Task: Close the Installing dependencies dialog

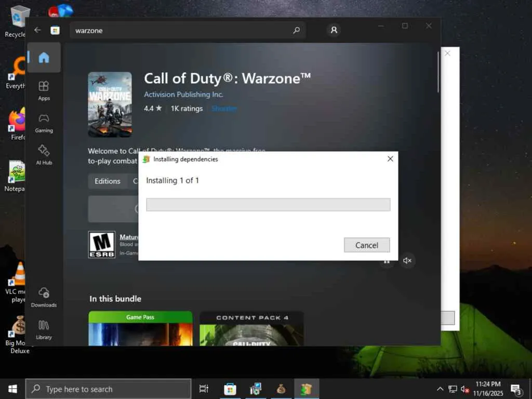Action: (x=390, y=159)
